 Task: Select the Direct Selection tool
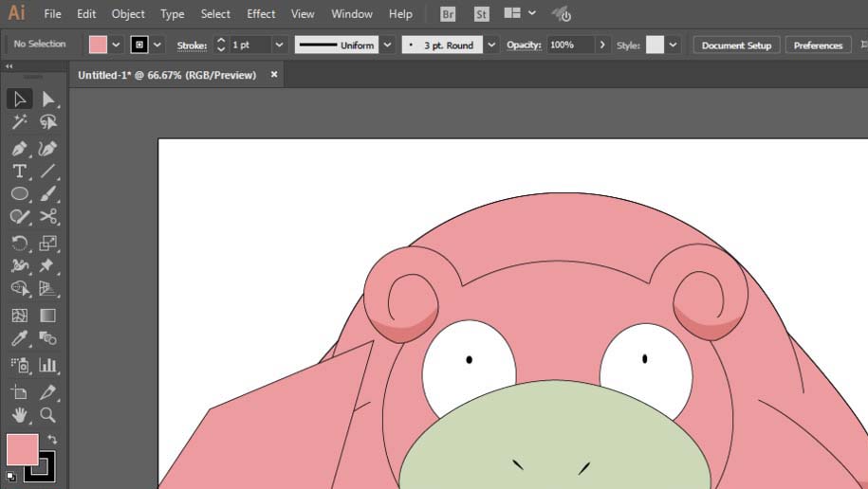tap(48, 100)
